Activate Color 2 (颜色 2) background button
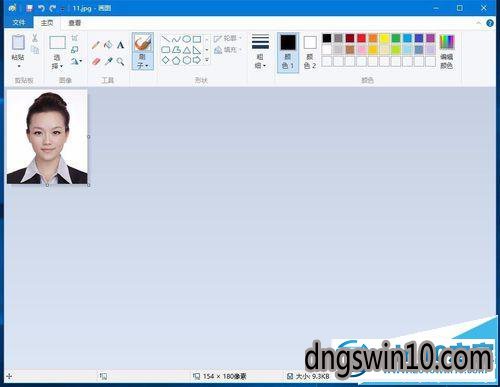The height and width of the screenshot is (387, 500). pyautogui.click(x=310, y=52)
